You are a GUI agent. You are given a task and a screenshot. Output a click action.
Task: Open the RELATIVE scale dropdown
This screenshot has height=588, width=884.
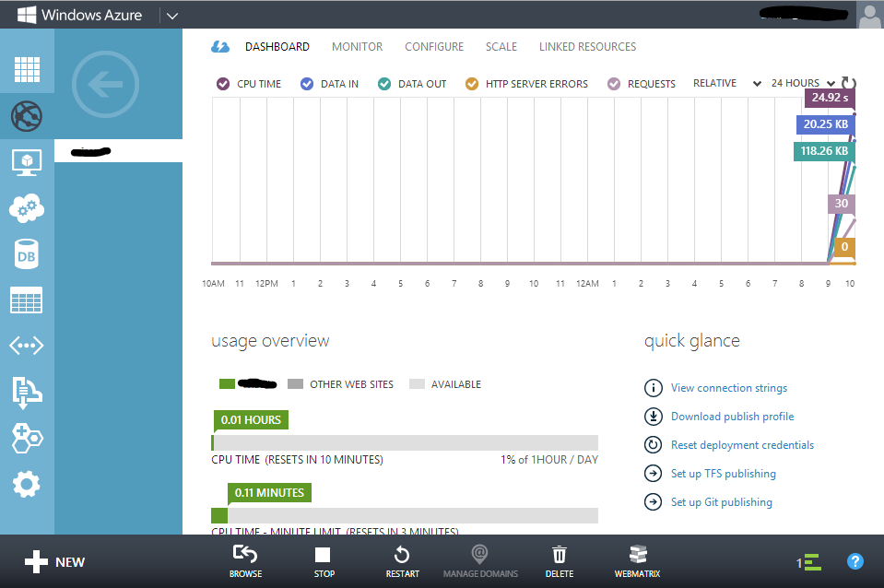(726, 84)
